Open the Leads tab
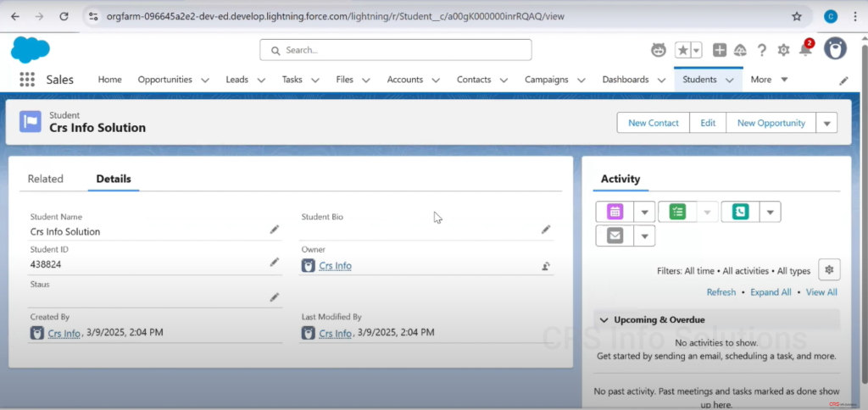This screenshot has width=868, height=410. [237, 80]
